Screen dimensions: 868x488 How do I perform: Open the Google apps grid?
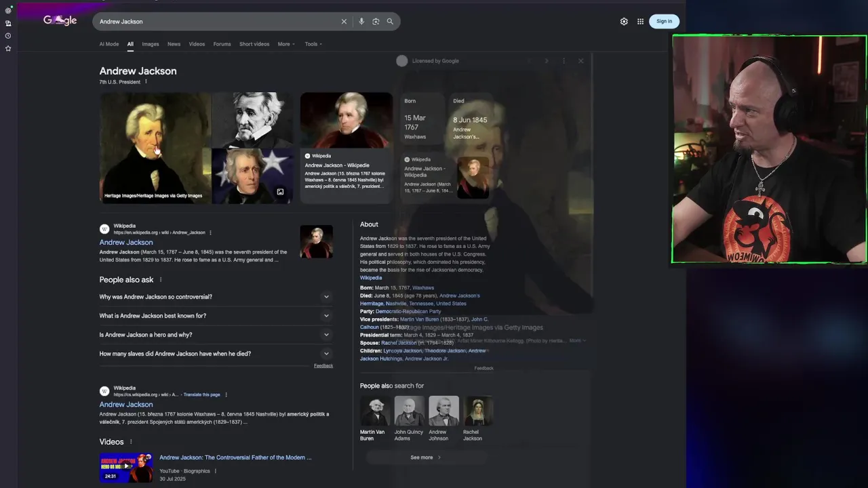coord(640,22)
